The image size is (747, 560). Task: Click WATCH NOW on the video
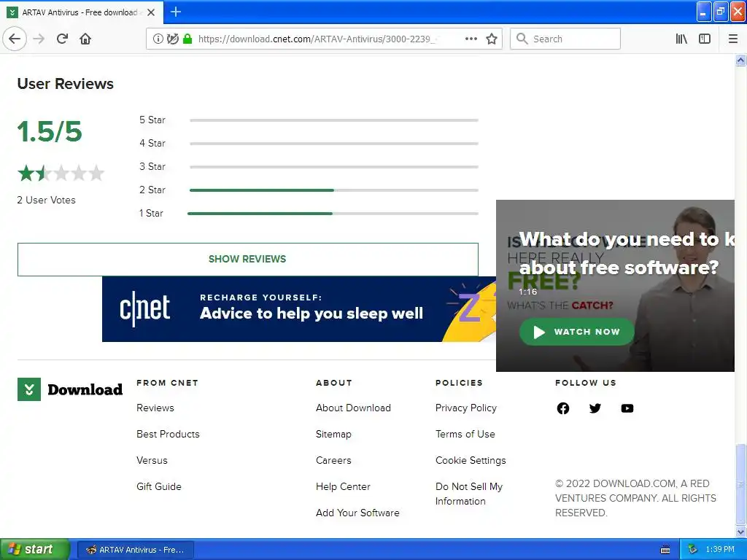pyautogui.click(x=576, y=332)
